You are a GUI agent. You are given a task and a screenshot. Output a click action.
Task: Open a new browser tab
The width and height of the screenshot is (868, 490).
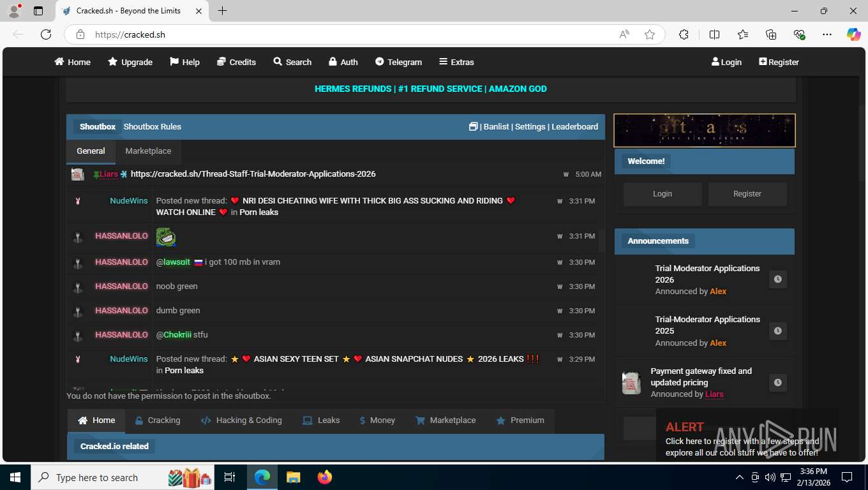click(222, 11)
